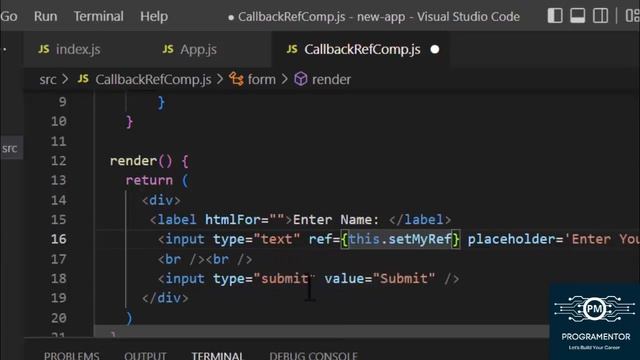Viewport: 640px width, 360px height.
Task: Click the method cube icon beside render
Action: [x=301, y=79]
